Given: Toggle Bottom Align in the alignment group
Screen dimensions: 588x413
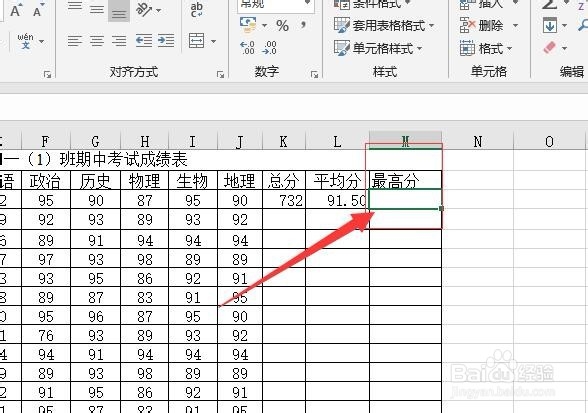Looking at the screenshot, I should click(x=119, y=10).
